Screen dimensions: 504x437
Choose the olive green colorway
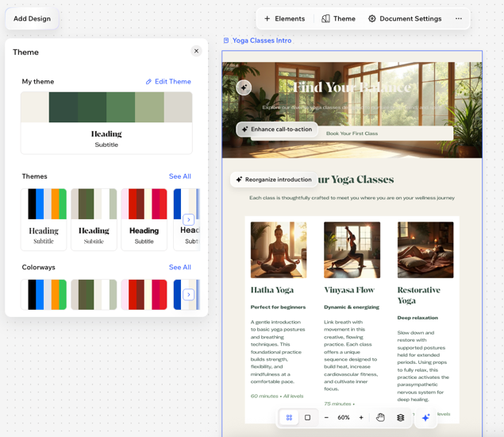94,295
